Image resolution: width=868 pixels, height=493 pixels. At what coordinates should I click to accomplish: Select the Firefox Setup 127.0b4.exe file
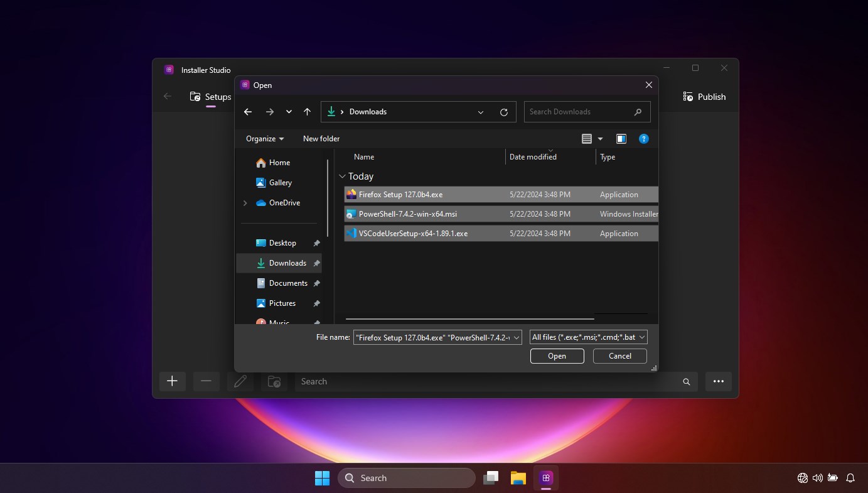pos(400,195)
